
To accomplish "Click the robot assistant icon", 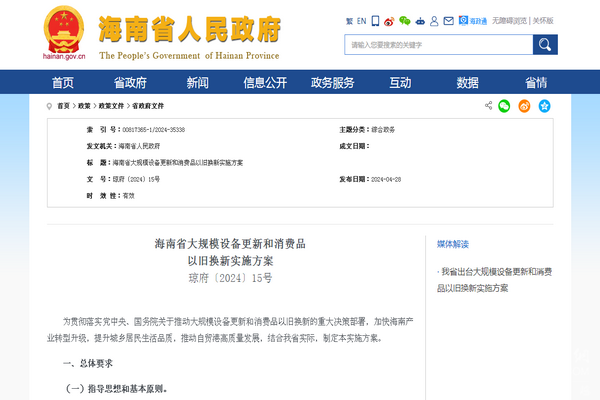I will coord(420,20).
